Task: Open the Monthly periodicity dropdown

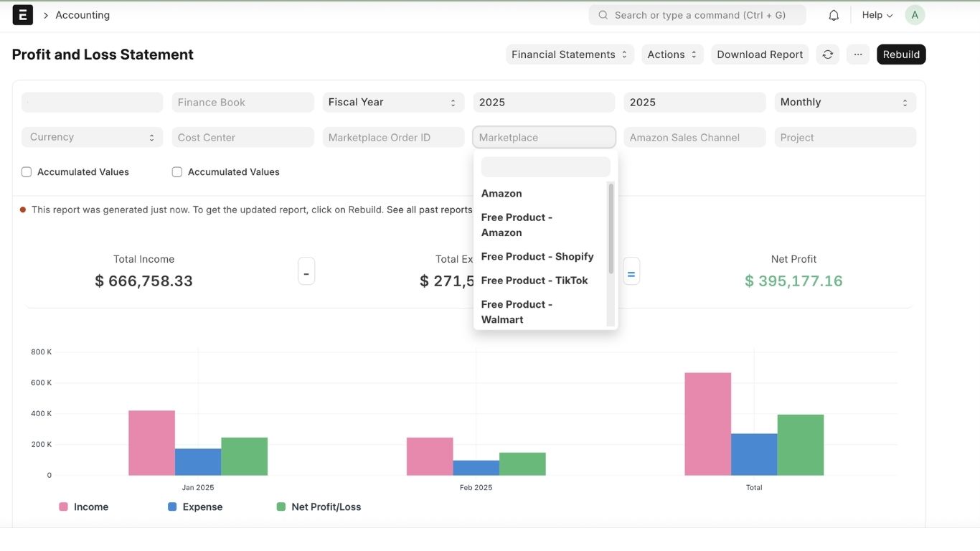Action: pyautogui.click(x=844, y=102)
